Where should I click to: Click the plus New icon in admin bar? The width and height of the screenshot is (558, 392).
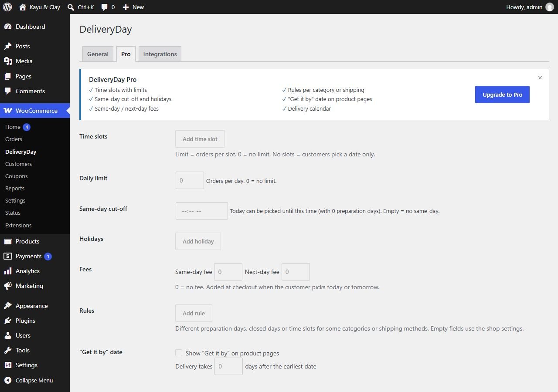126,7
